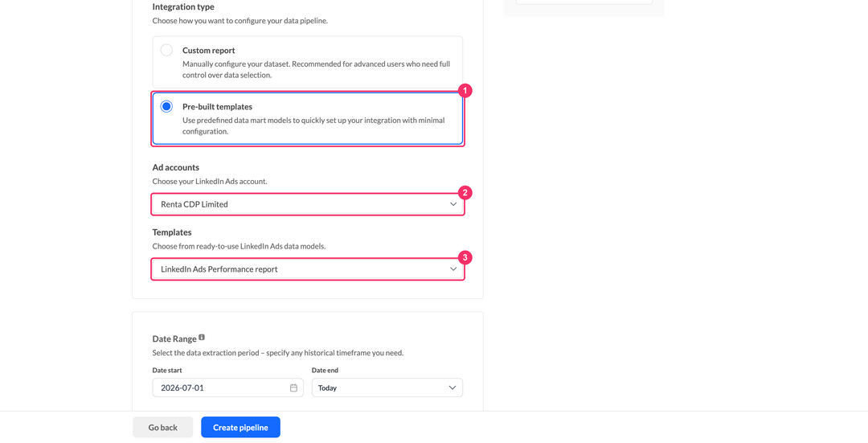868x443 pixels.
Task: Click the Date end chevron arrow
Action: pyautogui.click(x=452, y=388)
